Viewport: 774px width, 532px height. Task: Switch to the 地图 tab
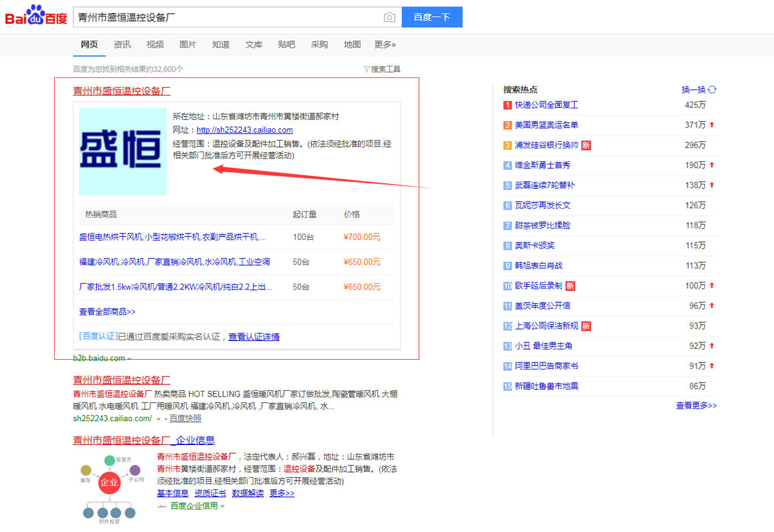click(x=352, y=44)
